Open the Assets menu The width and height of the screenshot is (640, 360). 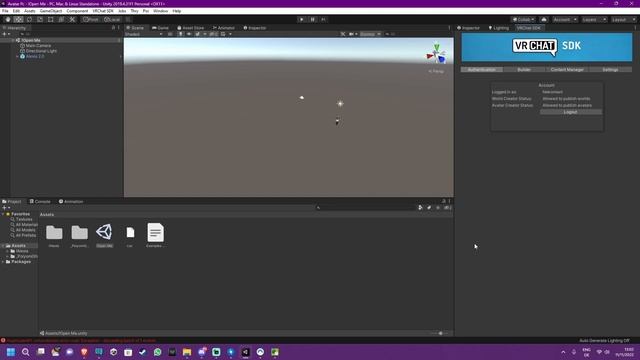pos(30,11)
